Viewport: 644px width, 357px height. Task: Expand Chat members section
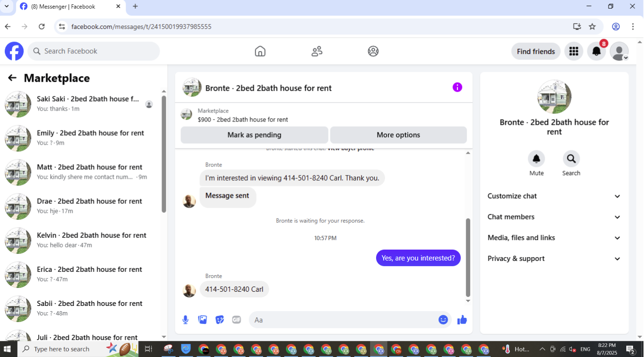coord(554,217)
